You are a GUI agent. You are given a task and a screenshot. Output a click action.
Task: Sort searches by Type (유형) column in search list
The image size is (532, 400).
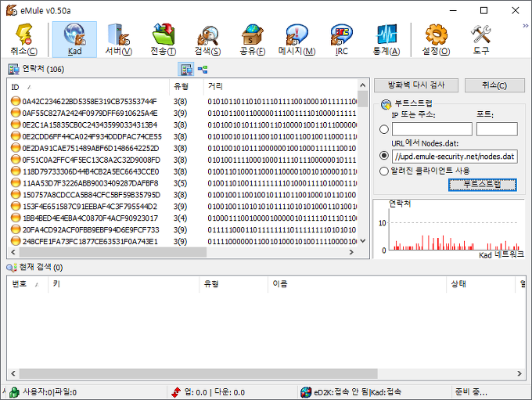[x=233, y=284]
